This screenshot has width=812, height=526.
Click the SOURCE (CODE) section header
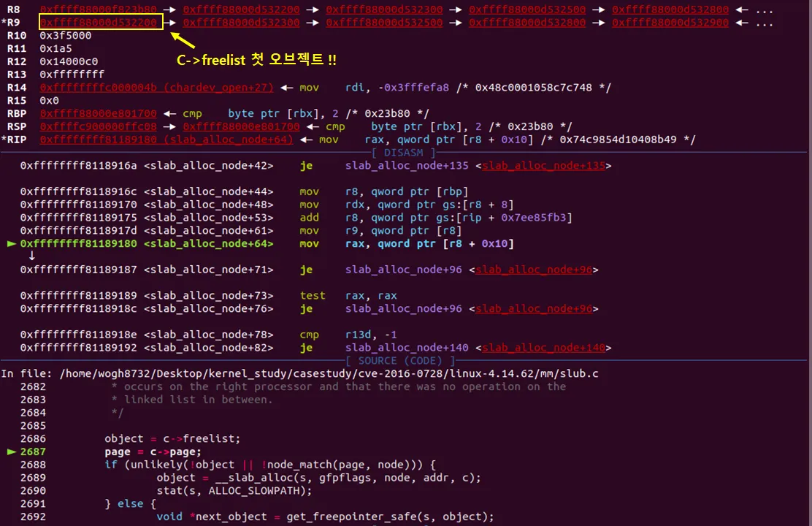(400, 360)
